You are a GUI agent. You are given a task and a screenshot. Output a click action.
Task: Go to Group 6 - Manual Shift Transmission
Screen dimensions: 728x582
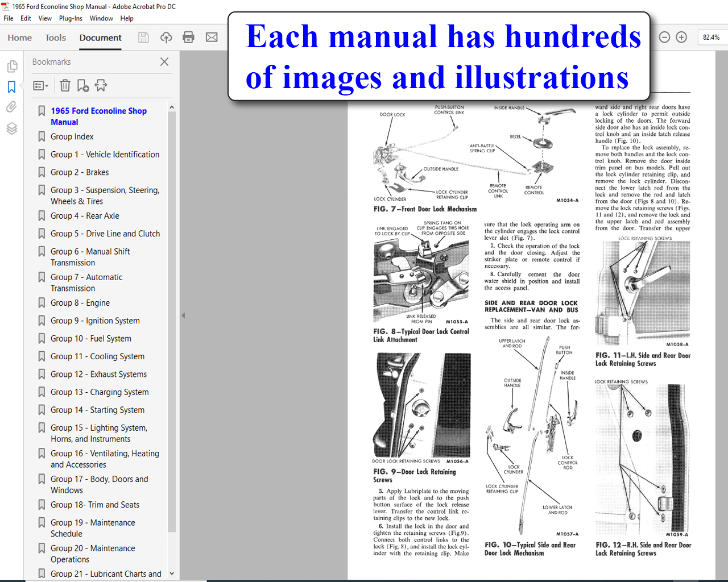[x=90, y=257]
